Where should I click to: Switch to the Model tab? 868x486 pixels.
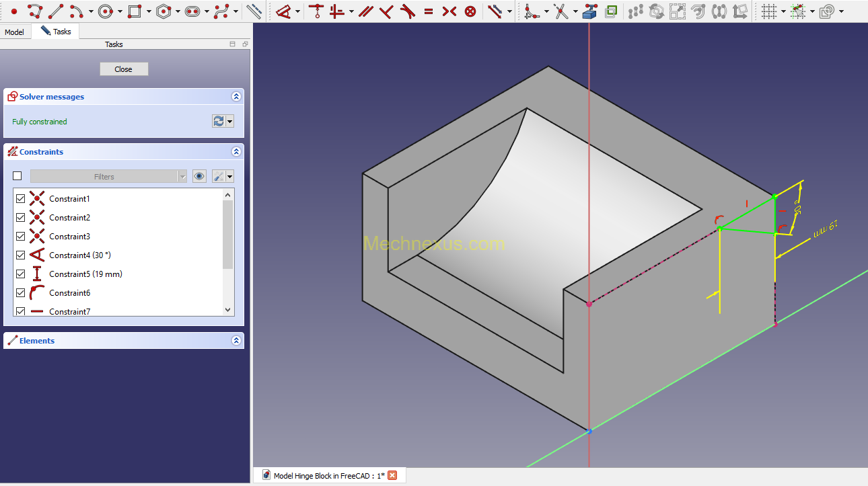coord(15,32)
